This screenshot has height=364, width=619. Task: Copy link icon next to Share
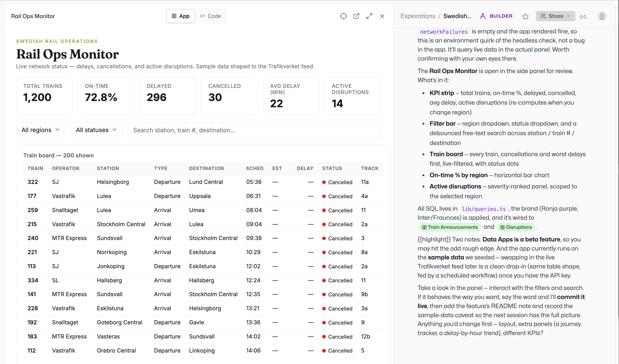point(583,16)
